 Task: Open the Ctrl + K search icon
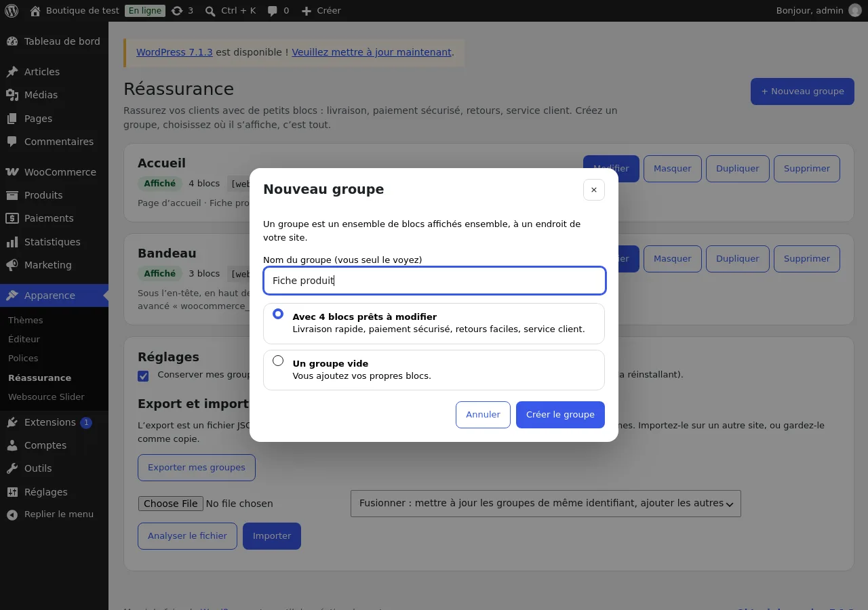click(210, 11)
